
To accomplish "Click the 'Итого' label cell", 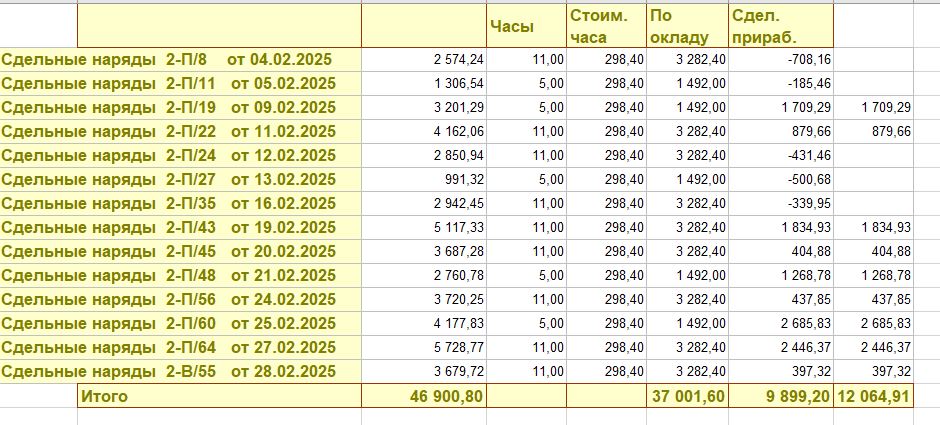I will [x=219, y=396].
